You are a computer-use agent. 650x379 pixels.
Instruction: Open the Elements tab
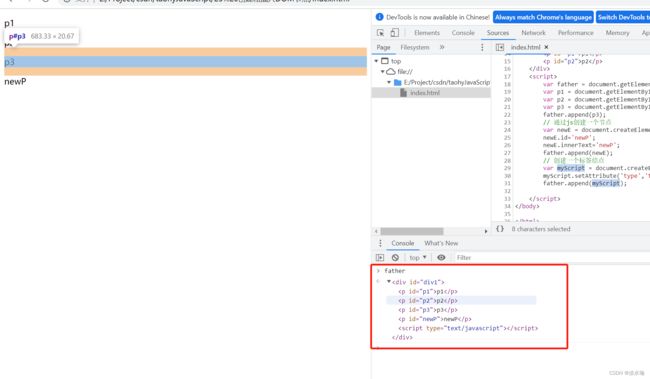pos(427,33)
